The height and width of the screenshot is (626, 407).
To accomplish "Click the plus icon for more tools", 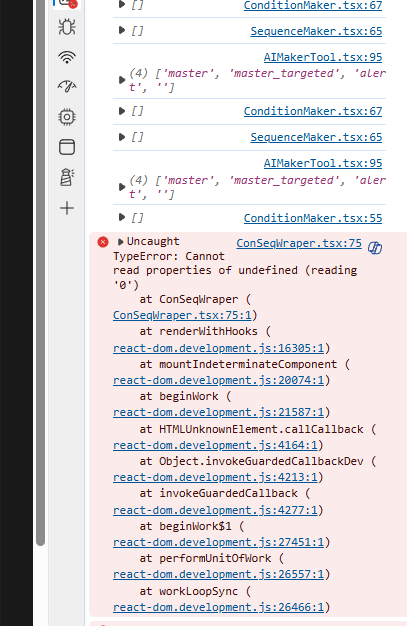I will pyautogui.click(x=67, y=208).
